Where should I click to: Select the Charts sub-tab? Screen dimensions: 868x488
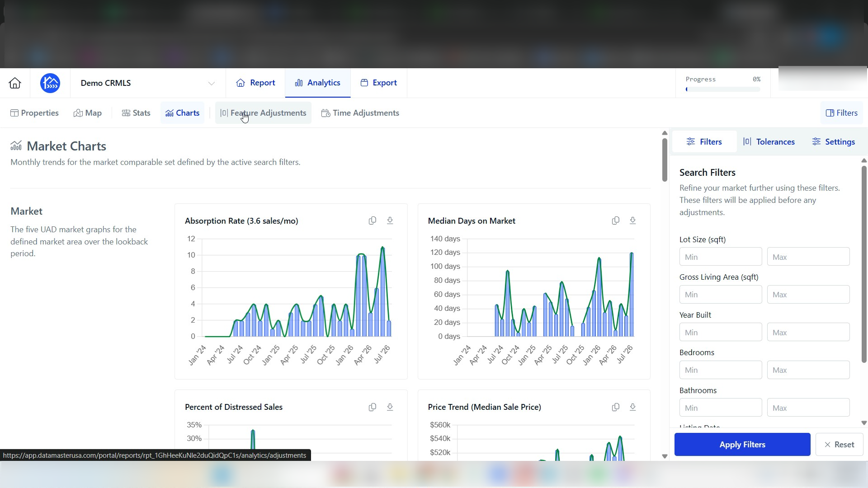(182, 113)
